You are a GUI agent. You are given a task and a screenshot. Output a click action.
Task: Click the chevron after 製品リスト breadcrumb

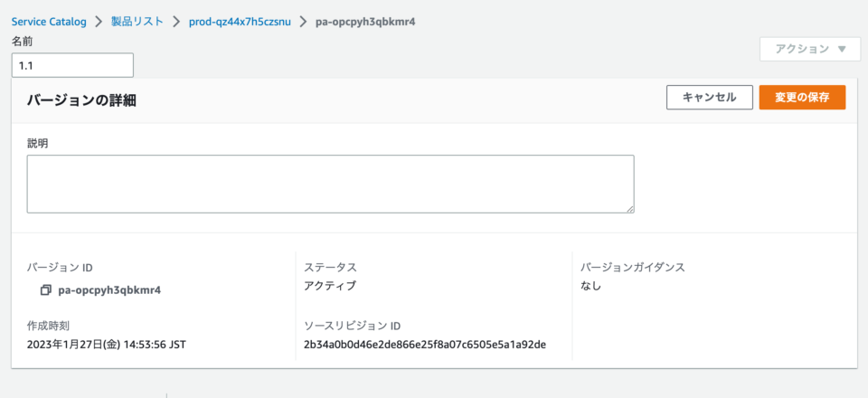[x=176, y=22]
